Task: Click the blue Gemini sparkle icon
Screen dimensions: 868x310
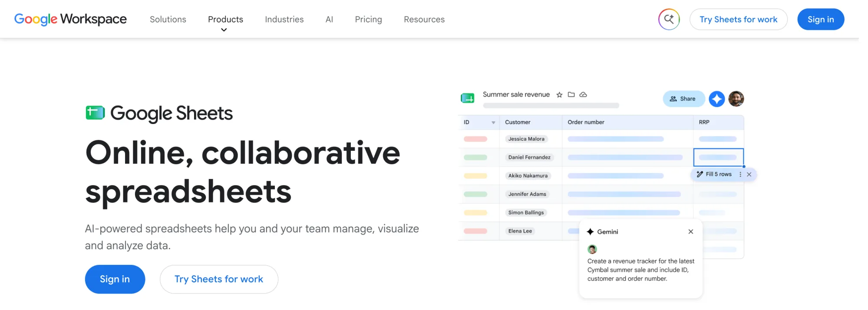Action: tap(717, 99)
